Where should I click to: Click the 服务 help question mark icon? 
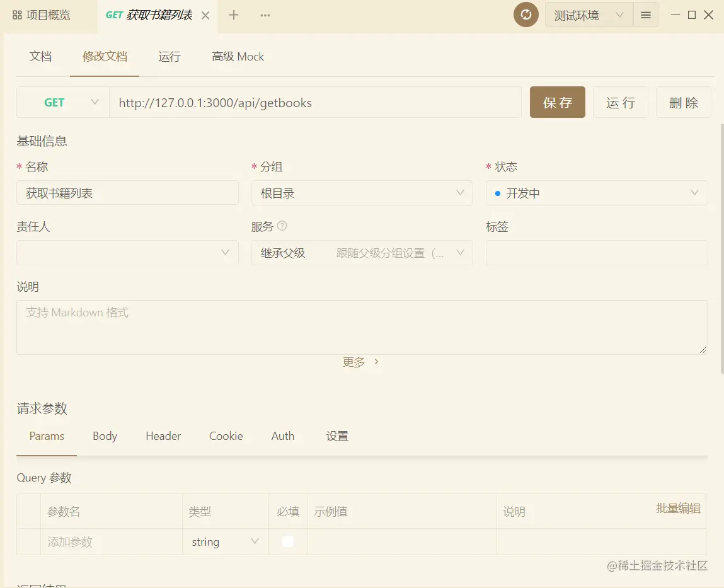[x=282, y=226]
